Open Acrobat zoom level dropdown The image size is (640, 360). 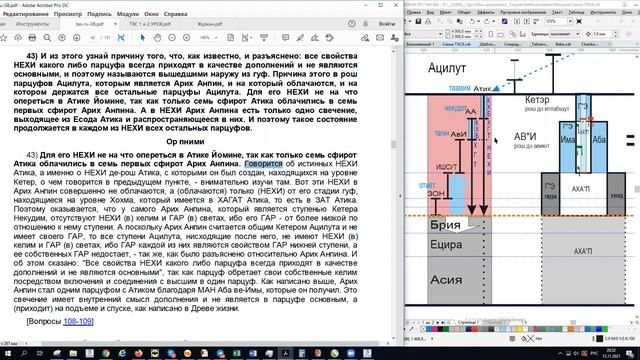point(216,38)
